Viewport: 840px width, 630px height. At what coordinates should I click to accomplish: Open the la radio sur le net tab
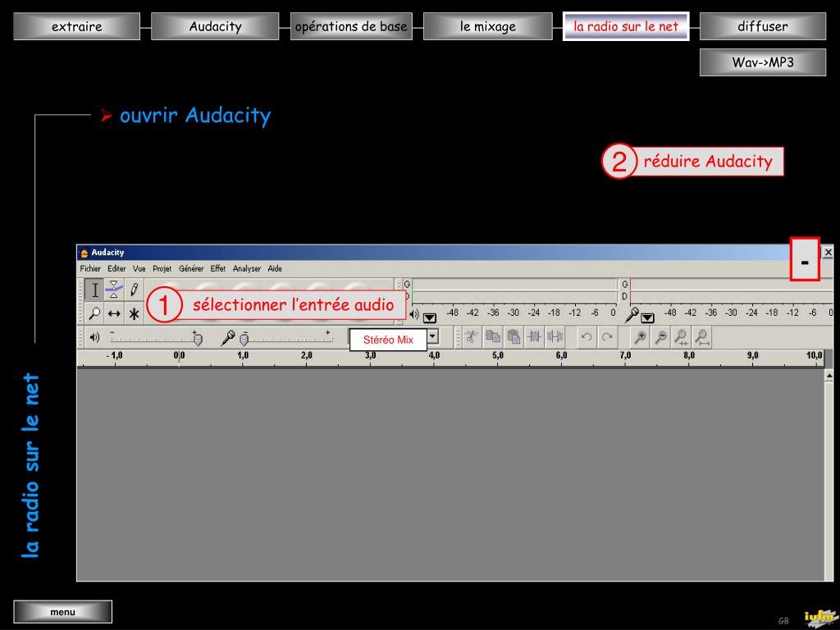pos(626,26)
